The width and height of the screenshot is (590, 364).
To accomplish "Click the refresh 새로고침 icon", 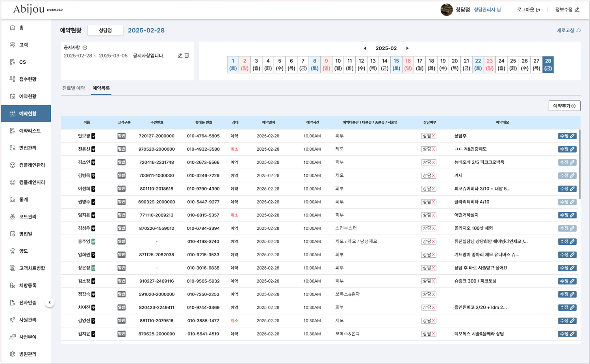I will click(578, 30).
